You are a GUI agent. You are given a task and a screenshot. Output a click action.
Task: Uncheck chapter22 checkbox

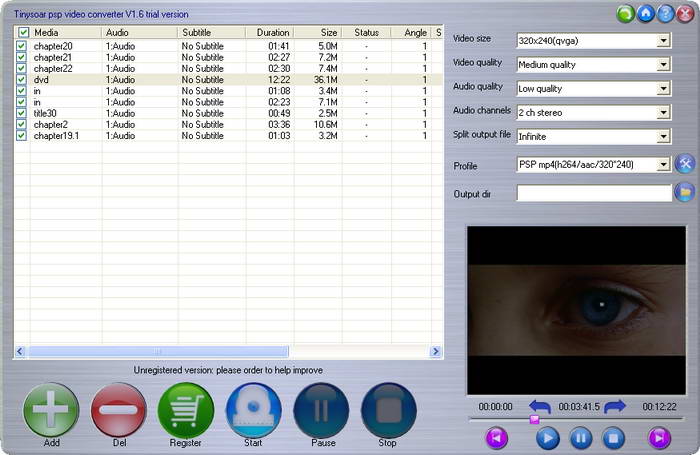[21, 68]
